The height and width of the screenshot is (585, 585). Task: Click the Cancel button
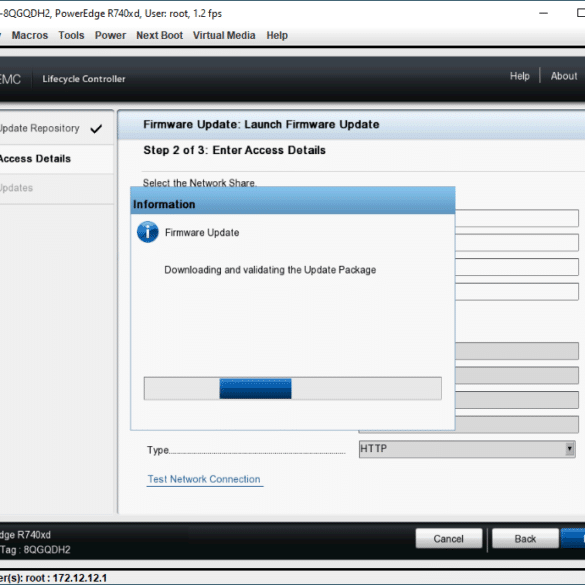click(449, 539)
